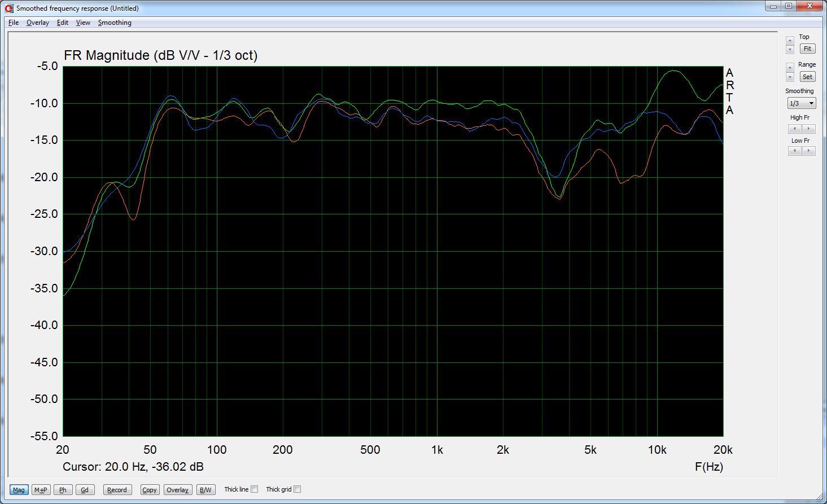
Task: Shift High Fr limit left
Action: [795, 129]
